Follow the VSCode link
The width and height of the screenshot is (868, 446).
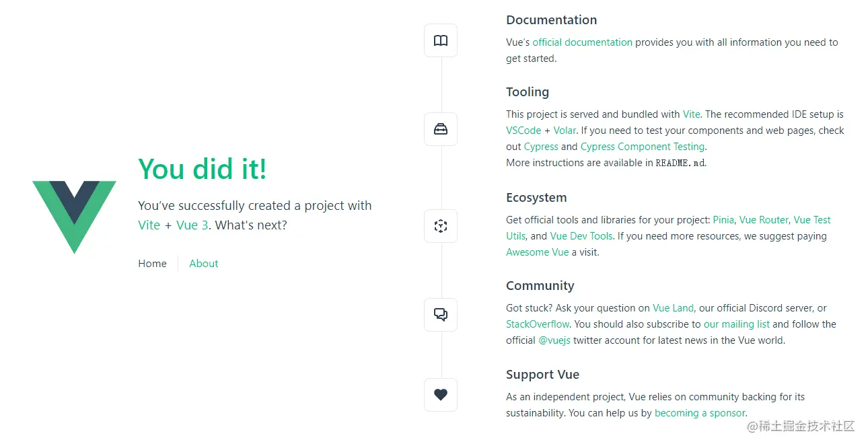coord(523,131)
